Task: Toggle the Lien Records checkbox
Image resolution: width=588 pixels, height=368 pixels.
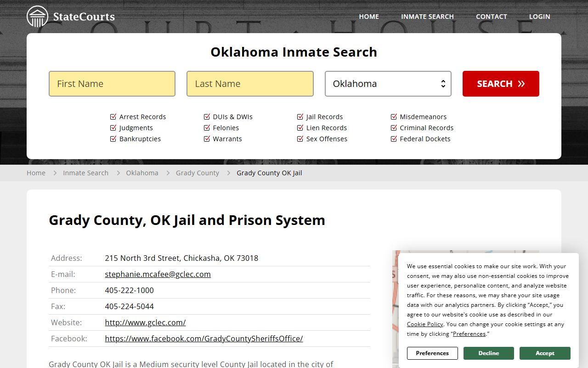Action: pos(300,128)
